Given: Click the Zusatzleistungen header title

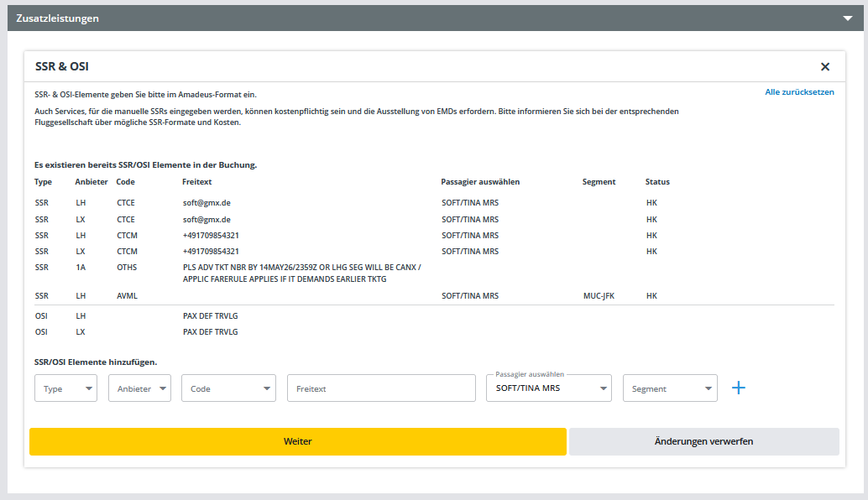Looking at the screenshot, I should pos(57,18).
